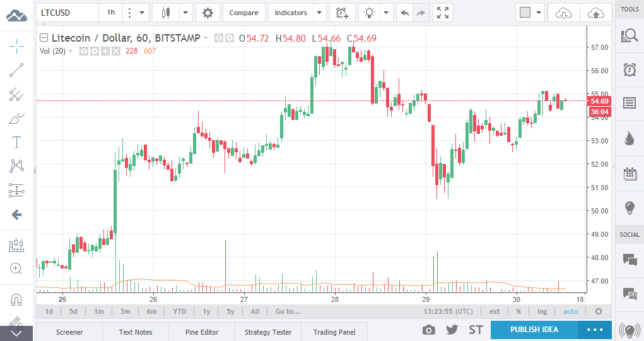Screen dimensions: 644x341
Task: Toggle the percent scale
Action: 518,311
